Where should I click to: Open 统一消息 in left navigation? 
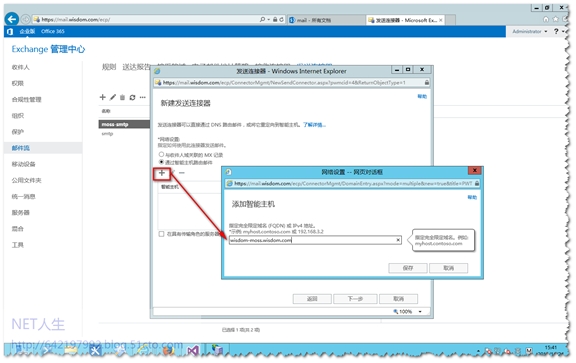point(23,197)
